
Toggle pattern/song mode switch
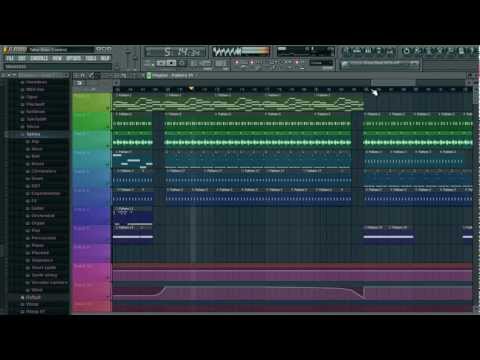[x=149, y=63]
